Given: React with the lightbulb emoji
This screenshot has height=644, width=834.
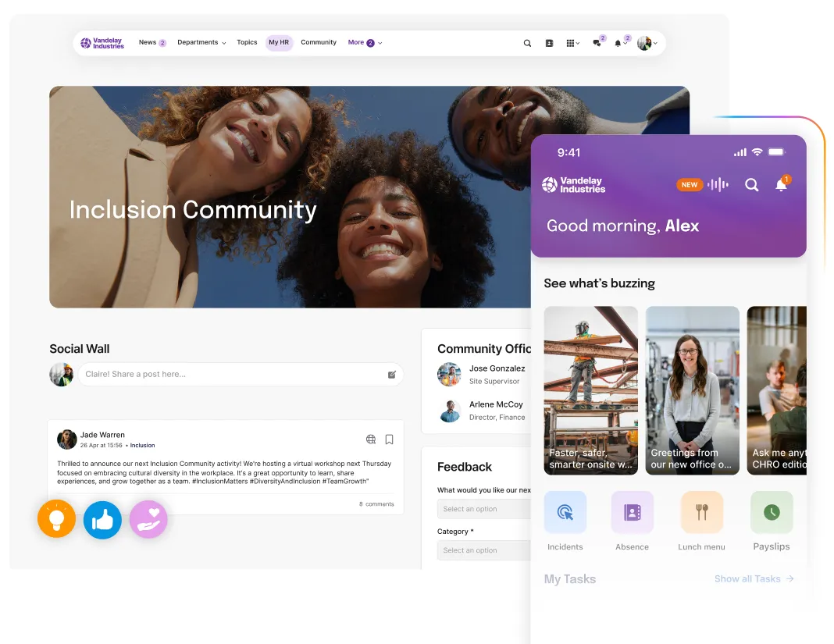Looking at the screenshot, I should click(x=56, y=519).
